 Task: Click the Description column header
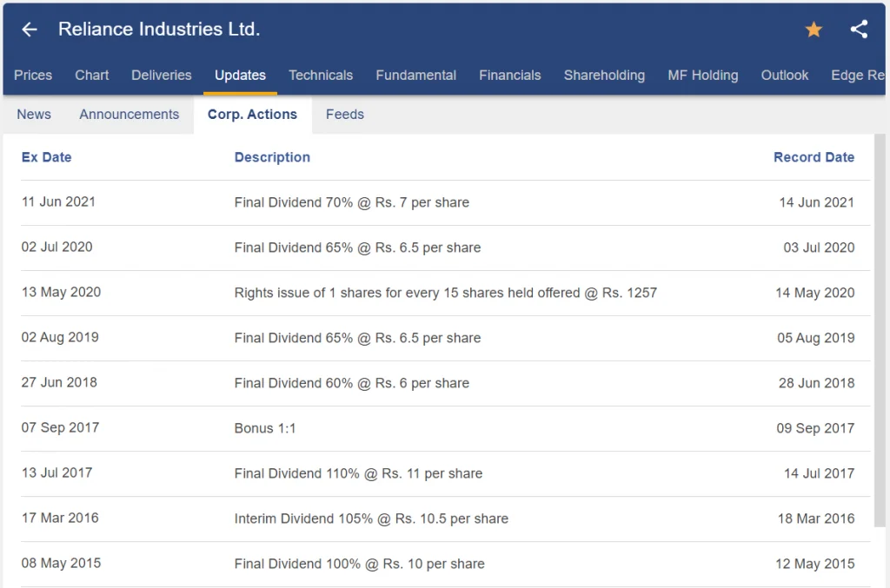tap(272, 157)
